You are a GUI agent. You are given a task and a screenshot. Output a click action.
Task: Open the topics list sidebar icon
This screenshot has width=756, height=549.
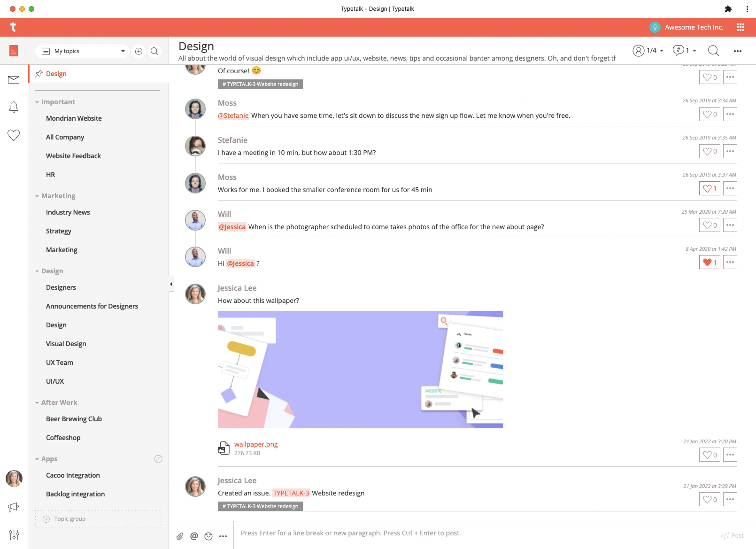click(x=14, y=51)
